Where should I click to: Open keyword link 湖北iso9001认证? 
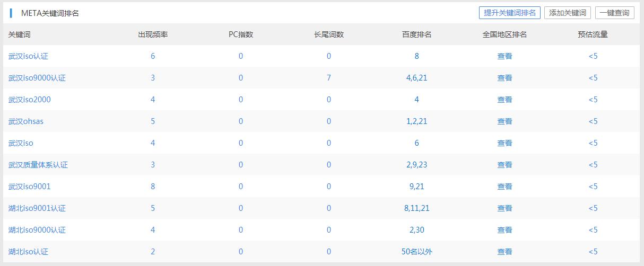(x=37, y=208)
